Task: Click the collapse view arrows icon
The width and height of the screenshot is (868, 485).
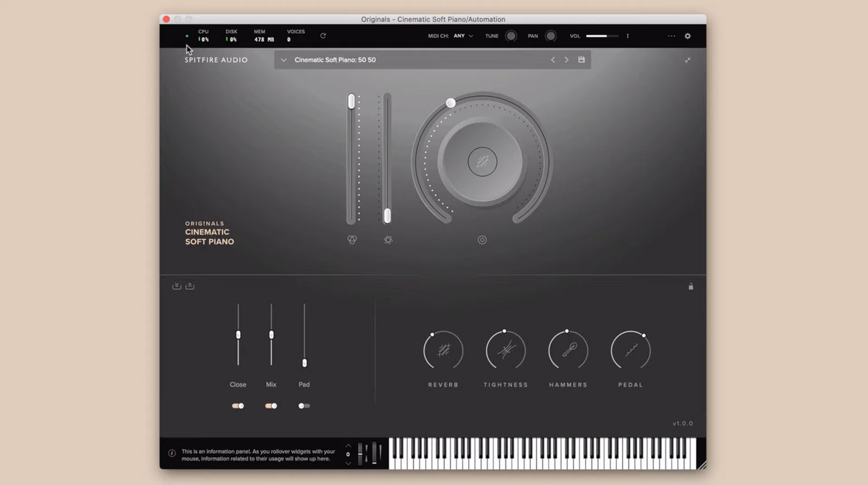Action: point(688,60)
